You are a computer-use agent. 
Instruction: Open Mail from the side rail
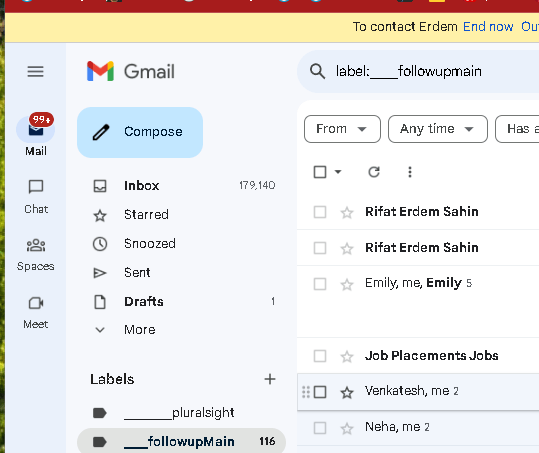click(x=36, y=135)
